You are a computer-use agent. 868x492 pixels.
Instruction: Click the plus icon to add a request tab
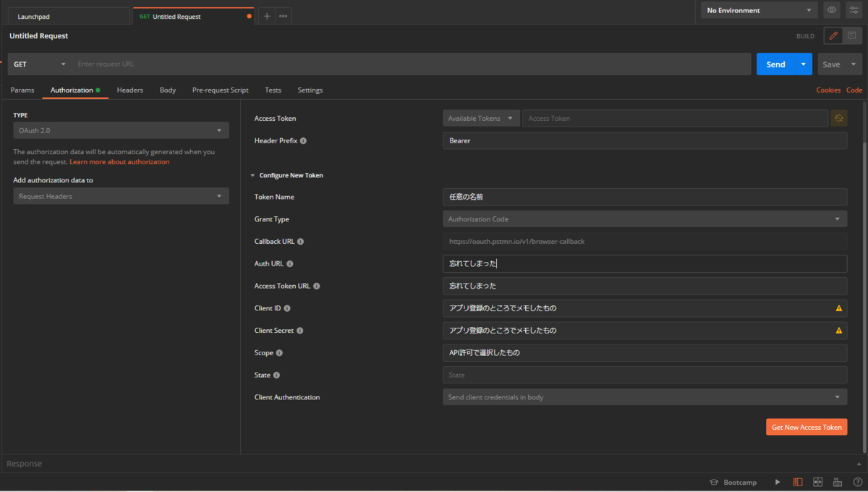click(266, 16)
